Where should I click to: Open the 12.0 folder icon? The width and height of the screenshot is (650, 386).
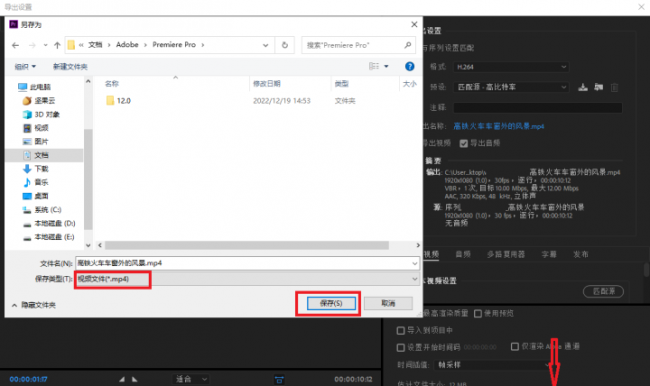[110, 101]
